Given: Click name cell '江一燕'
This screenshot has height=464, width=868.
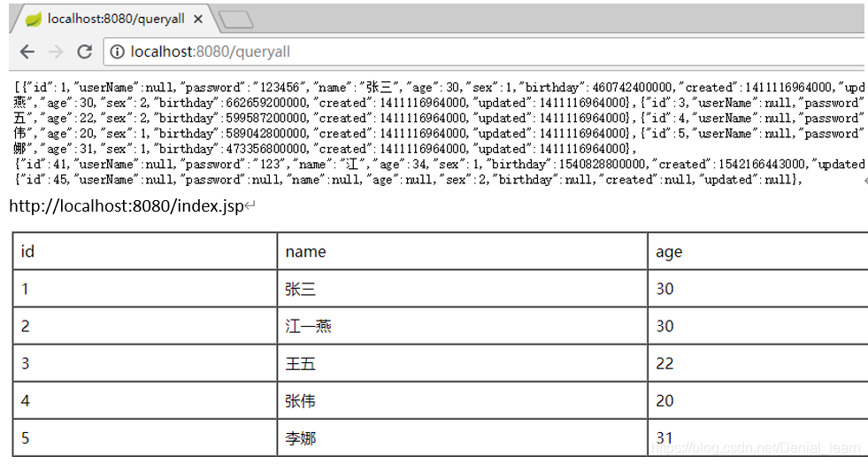Looking at the screenshot, I should click(x=462, y=326).
